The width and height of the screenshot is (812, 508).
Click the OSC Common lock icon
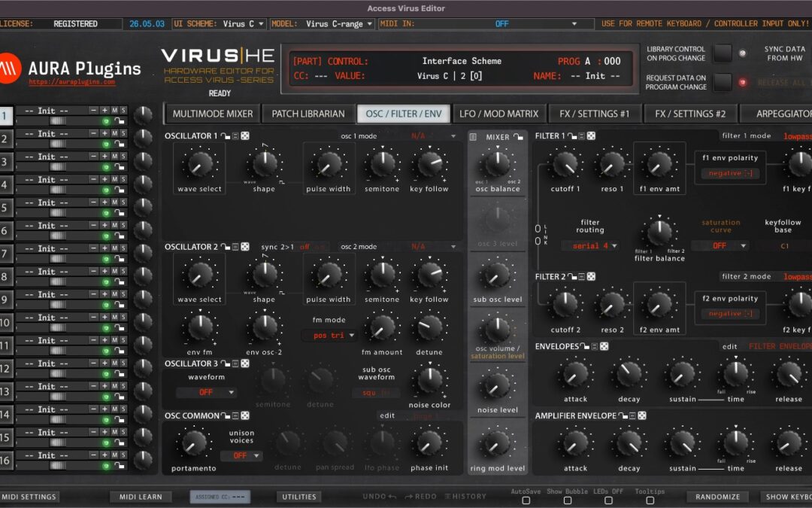point(226,415)
